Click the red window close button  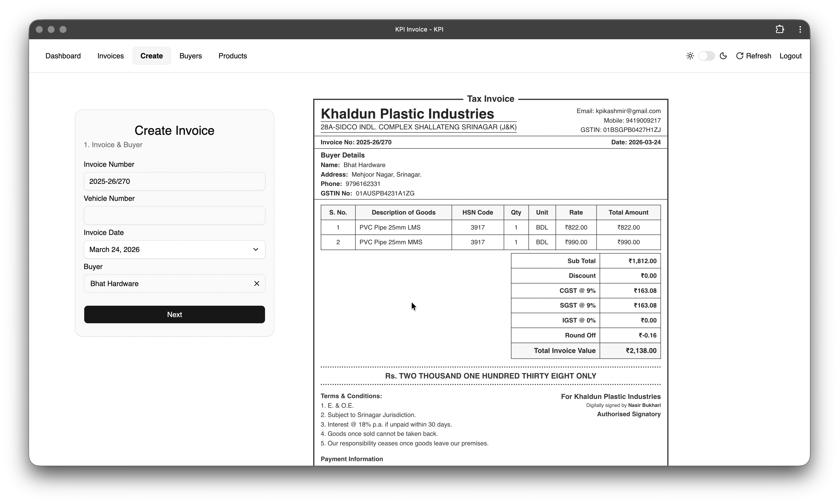(x=39, y=29)
